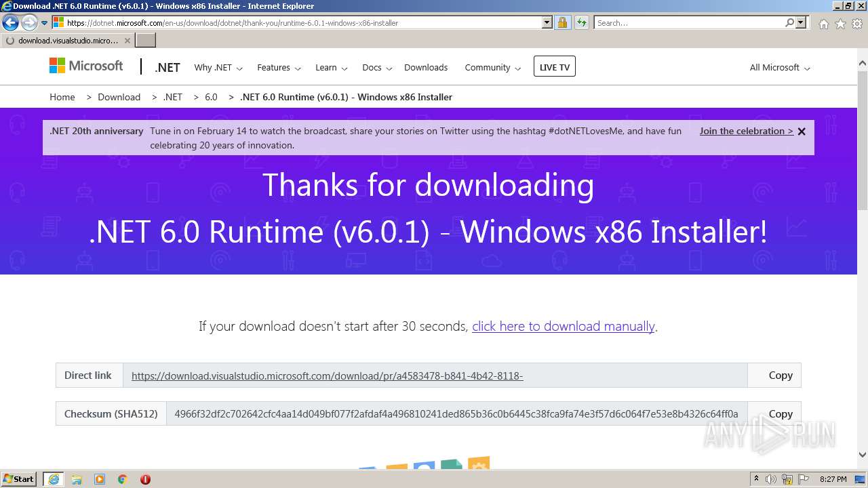This screenshot has width=868, height=488.
Task: Click the Search... input box
Action: click(x=689, y=22)
